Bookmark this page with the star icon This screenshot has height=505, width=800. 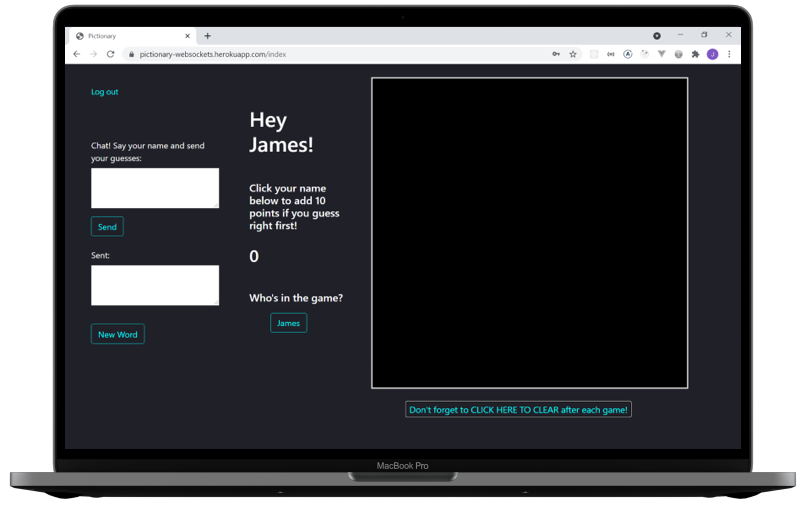[573, 54]
